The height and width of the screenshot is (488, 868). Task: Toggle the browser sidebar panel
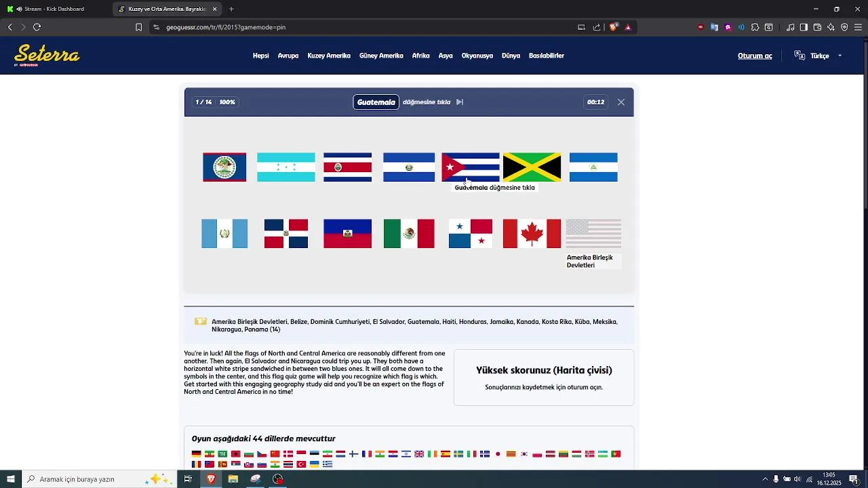click(804, 27)
